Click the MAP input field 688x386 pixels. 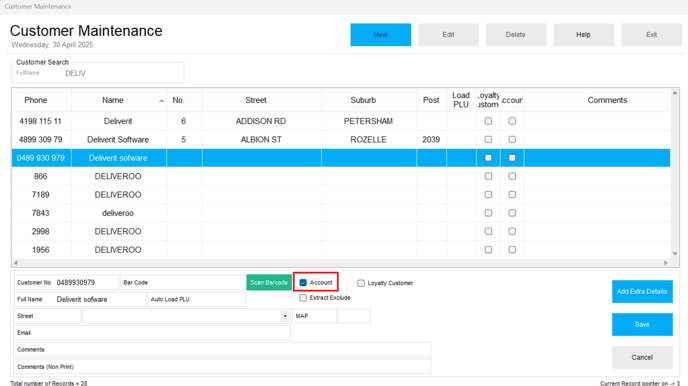314,316
